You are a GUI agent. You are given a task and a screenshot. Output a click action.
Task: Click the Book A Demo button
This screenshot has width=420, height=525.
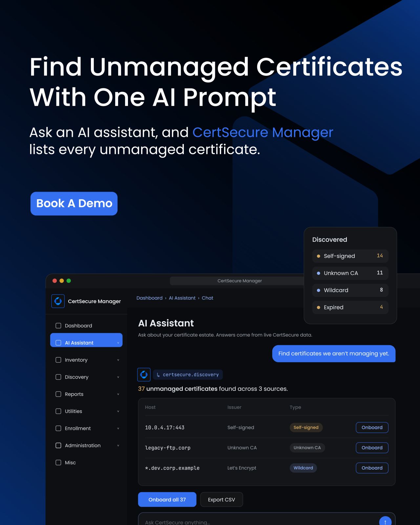click(74, 203)
